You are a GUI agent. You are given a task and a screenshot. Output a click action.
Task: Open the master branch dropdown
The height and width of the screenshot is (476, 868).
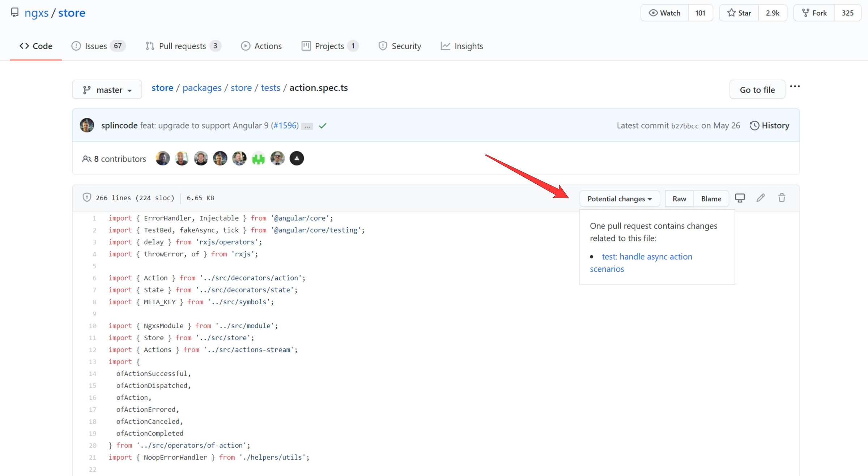tap(107, 90)
